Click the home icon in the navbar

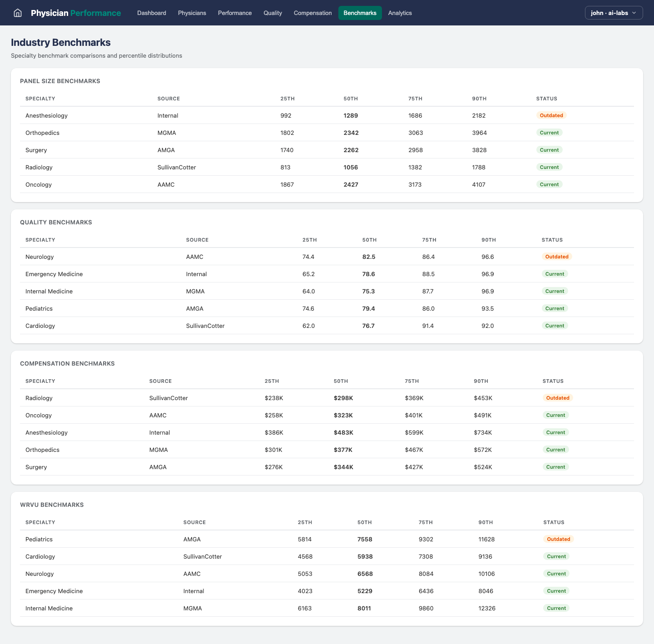point(18,13)
